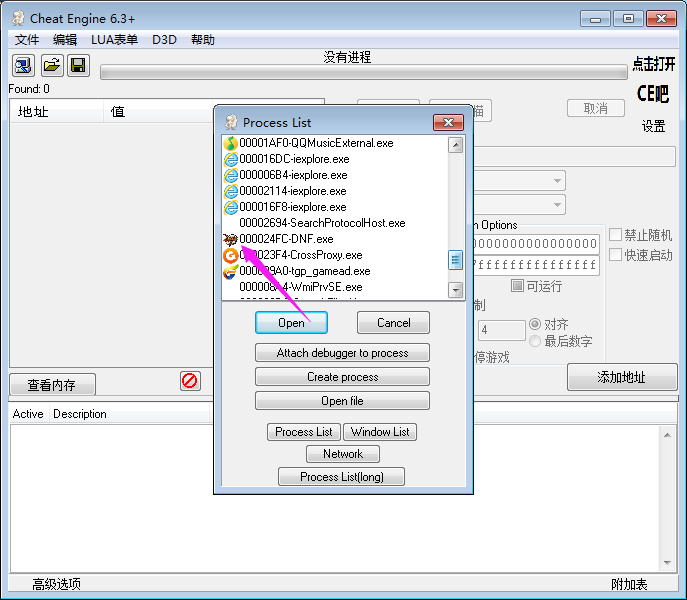
Task: Click the 值 column header
Action: tap(159, 111)
